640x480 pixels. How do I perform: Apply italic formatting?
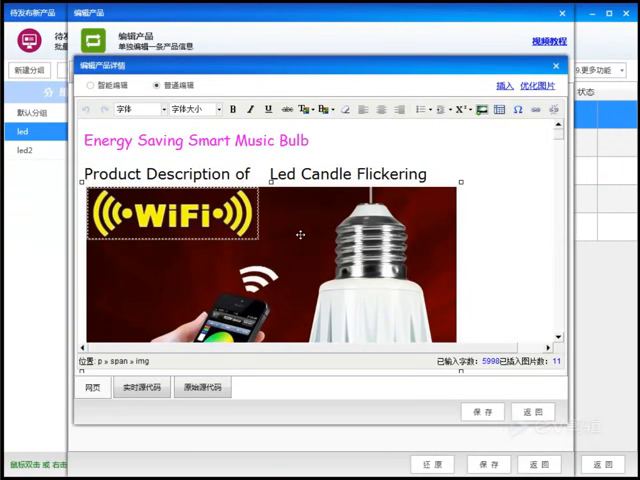pyautogui.click(x=250, y=109)
